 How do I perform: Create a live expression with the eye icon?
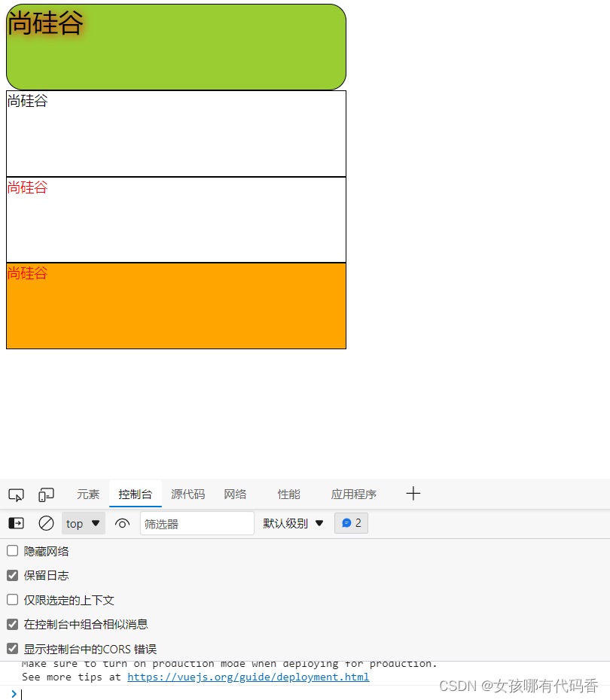122,523
